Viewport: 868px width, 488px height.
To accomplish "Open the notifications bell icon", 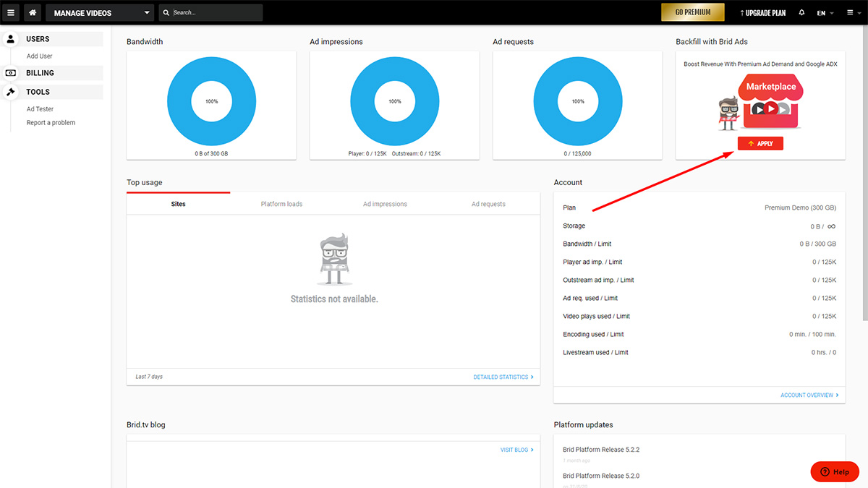I will (801, 13).
